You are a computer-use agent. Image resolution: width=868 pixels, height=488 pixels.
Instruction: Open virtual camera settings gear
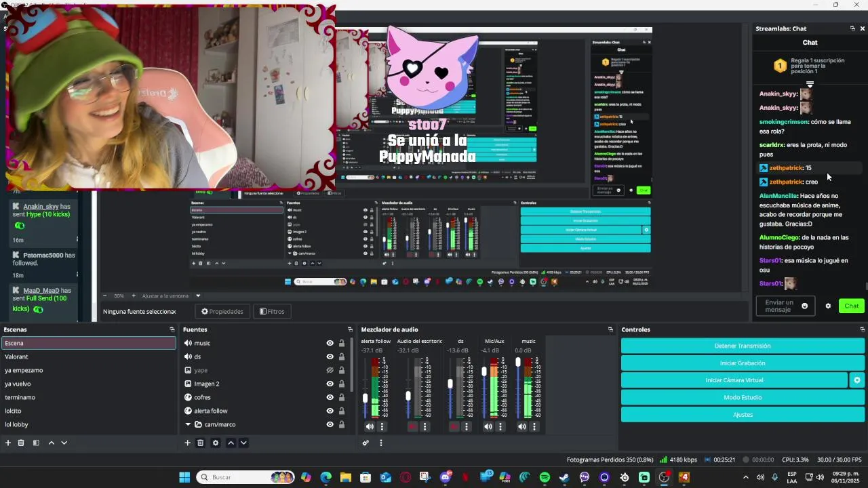coord(856,380)
